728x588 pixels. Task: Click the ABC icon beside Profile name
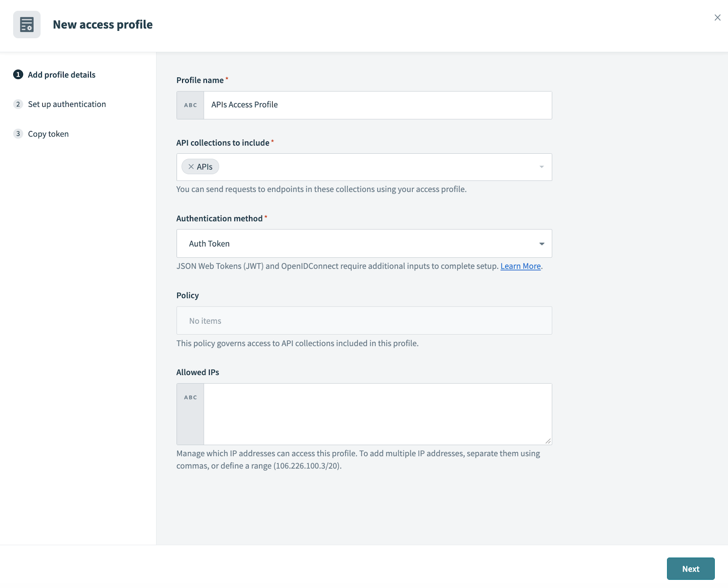pyautogui.click(x=190, y=105)
